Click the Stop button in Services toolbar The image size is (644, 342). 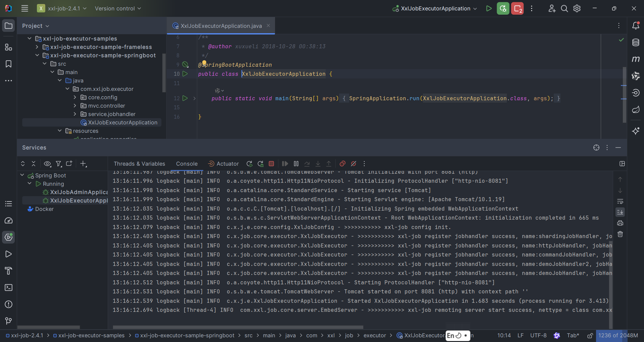coord(271,164)
